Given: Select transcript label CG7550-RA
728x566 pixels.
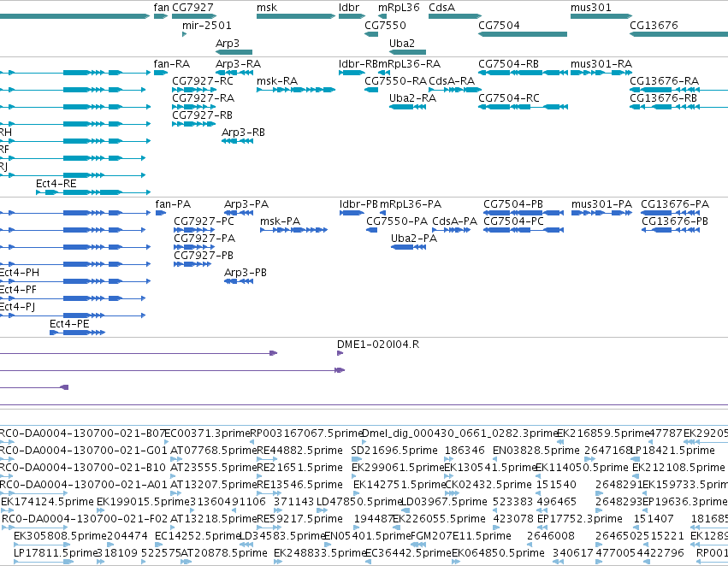Looking at the screenshot, I should tap(395, 80).
